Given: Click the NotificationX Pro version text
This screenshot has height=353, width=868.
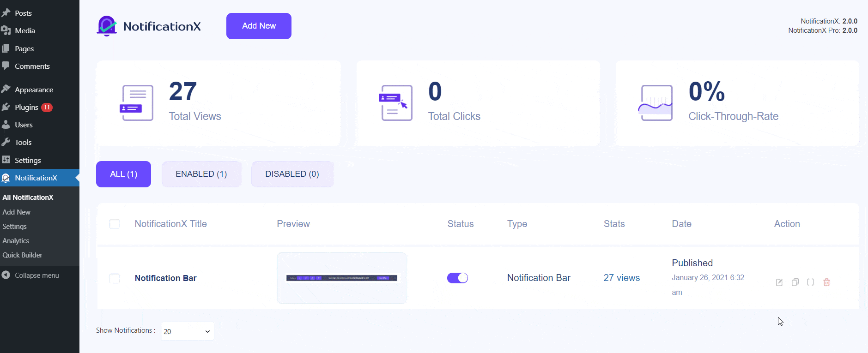Looking at the screenshot, I should (x=823, y=30).
